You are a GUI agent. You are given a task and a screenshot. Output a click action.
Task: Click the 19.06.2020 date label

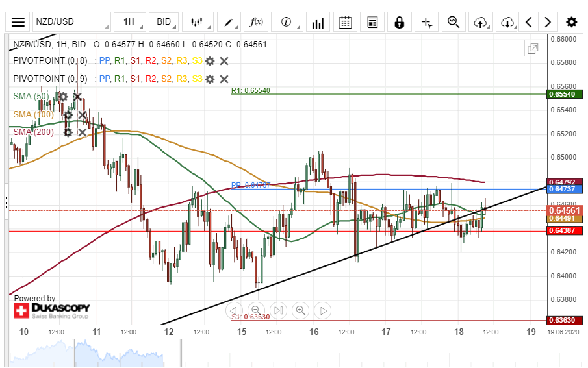pos(563,332)
